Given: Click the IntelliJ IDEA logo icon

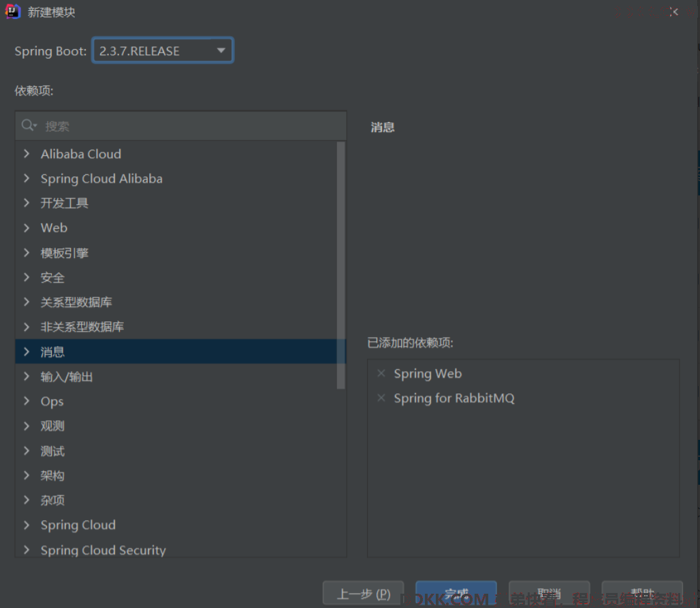Looking at the screenshot, I should (x=12, y=12).
